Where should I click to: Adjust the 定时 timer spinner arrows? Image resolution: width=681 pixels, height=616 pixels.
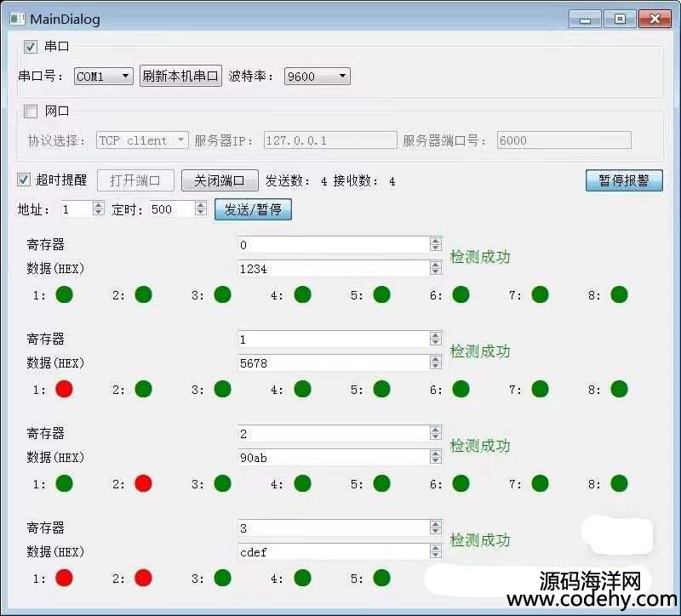coord(200,208)
